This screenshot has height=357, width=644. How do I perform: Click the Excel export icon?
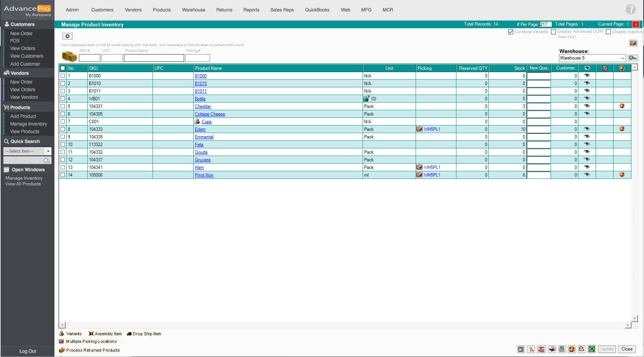click(x=591, y=349)
